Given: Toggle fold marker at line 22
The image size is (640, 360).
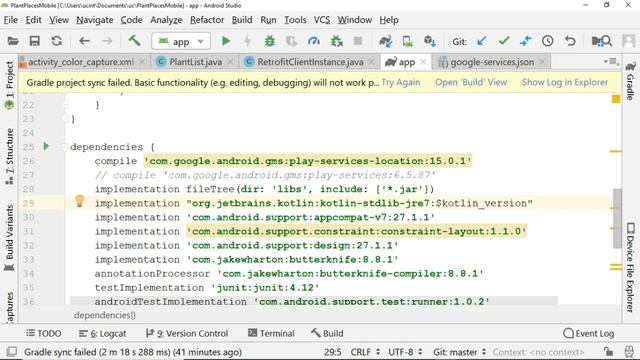Looking at the screenshot, I should point(64,105).
